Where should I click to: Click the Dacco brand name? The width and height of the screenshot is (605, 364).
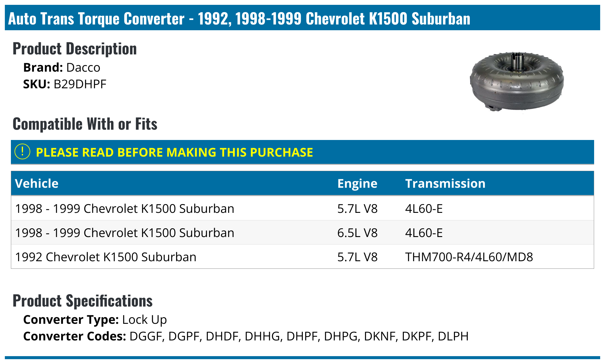click(x=83, y=67)
